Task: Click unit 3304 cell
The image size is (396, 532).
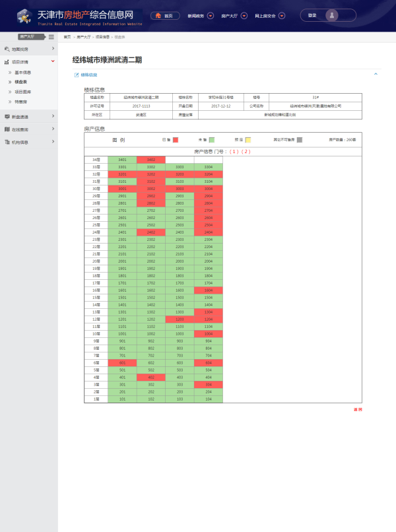Action: [209, 167]
